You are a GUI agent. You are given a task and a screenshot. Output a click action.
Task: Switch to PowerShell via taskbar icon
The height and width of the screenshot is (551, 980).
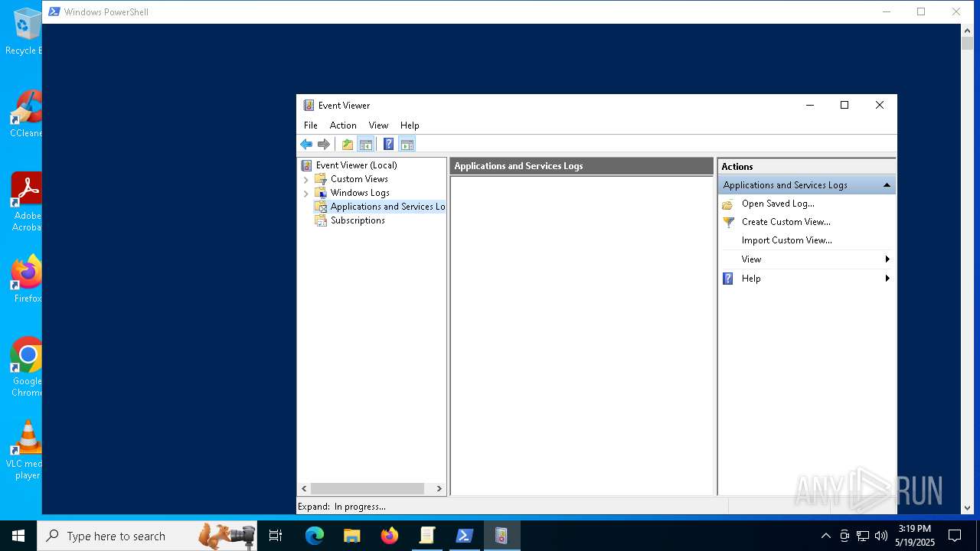click(x=464, y=536)
